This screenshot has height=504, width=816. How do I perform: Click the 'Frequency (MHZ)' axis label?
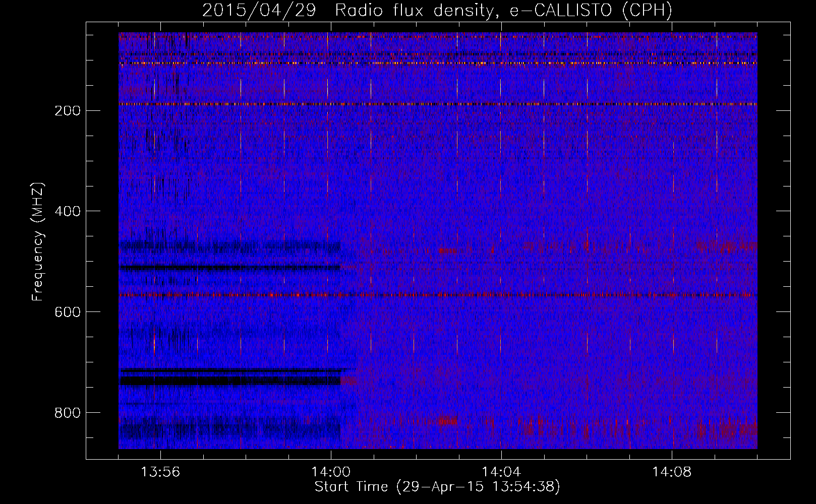point(38,242)
